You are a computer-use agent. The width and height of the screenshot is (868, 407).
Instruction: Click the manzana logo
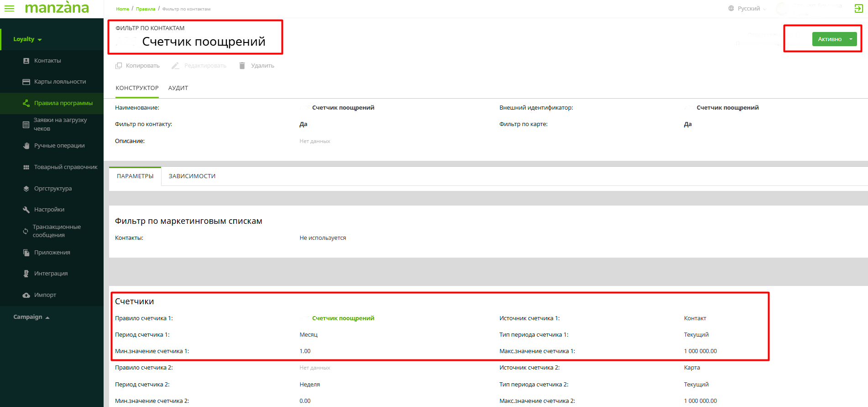57,8
